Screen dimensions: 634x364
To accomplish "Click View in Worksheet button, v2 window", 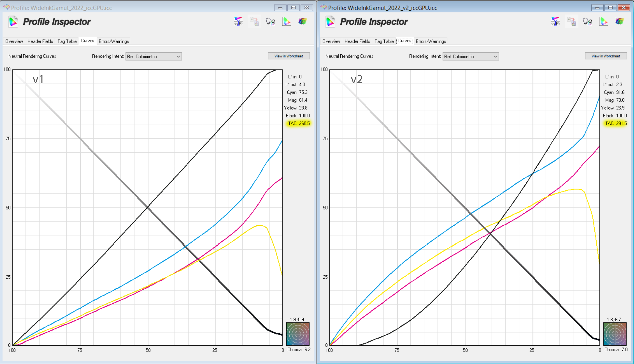I will coord(606,56).
